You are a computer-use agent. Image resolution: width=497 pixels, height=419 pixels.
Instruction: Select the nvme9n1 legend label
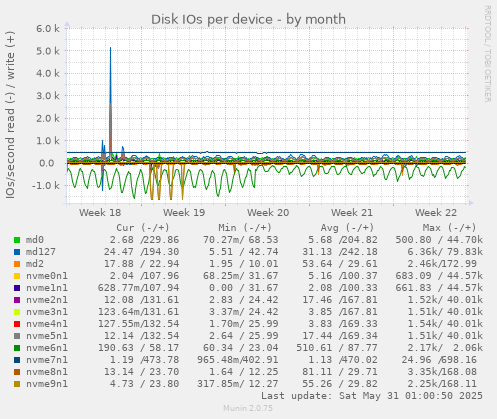(47, 384)
